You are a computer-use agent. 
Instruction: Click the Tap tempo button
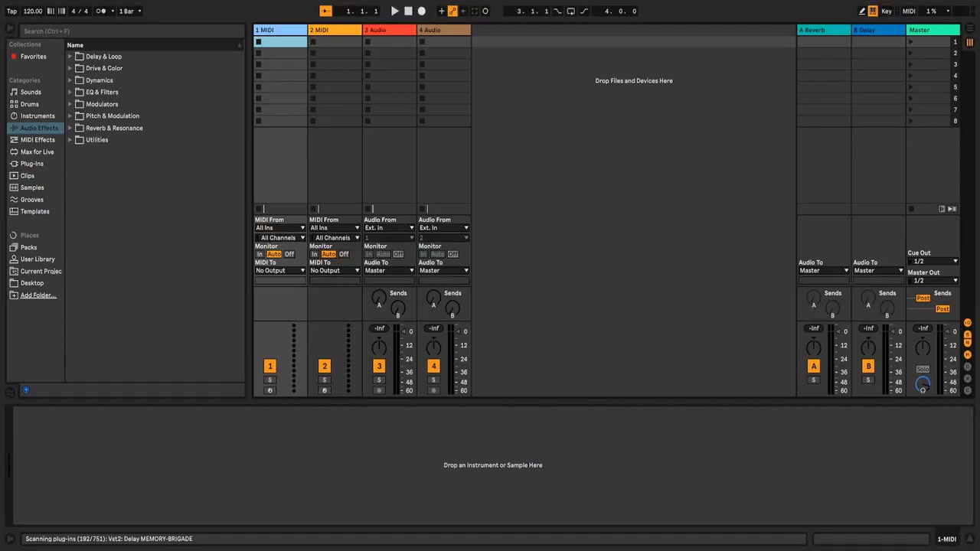click(11, 11)
